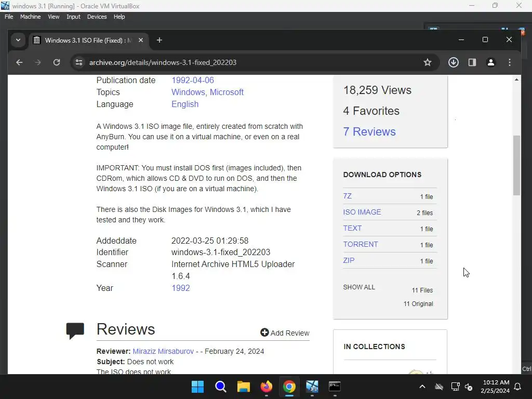
Task: Open notifications bell icon
Action: (518, 387)
